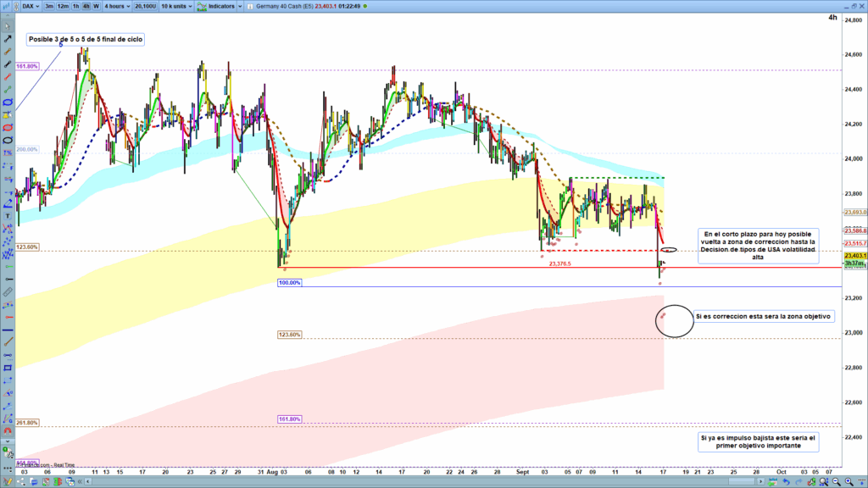Screen dimensions: 868x488
Task: Activate the rectangle drawing tool
Action: click(x=7, y=369)
